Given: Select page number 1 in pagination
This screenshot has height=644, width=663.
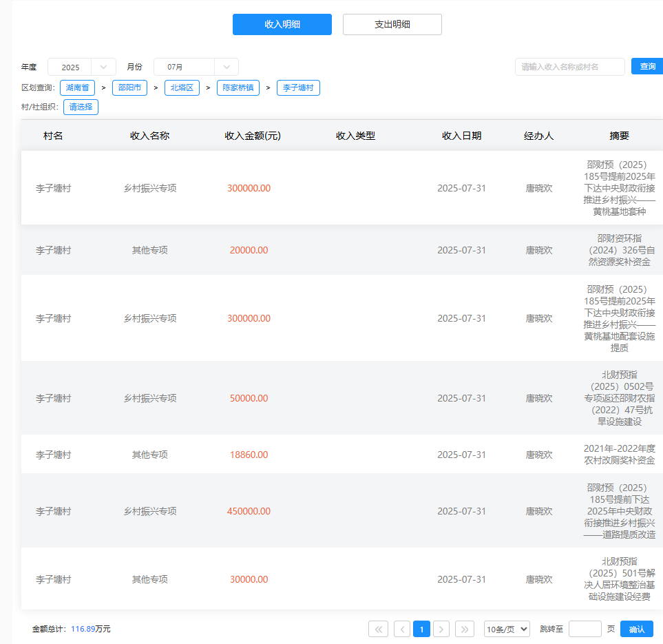Looking at the screenshot, I should 421,629.
